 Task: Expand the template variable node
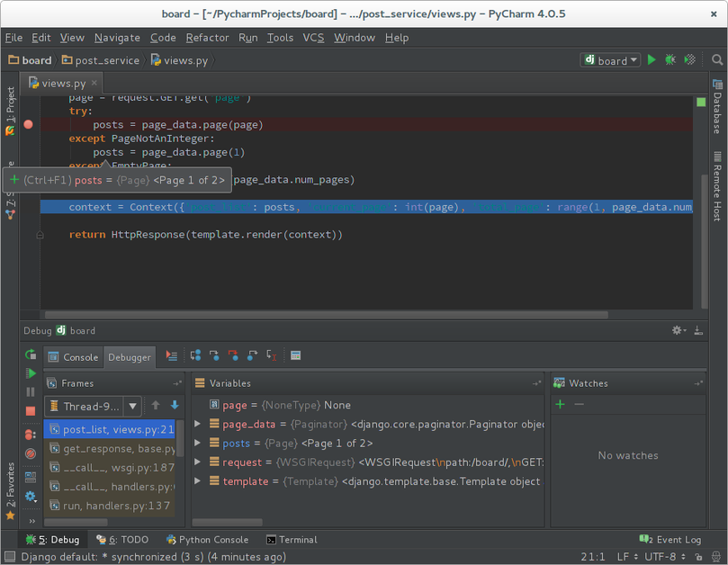click(x=197, y=481)
